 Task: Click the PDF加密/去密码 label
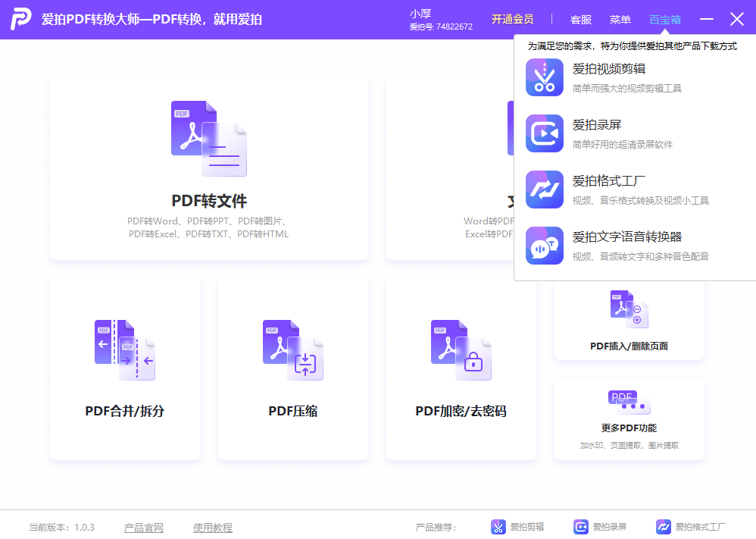(x=461, y=411)
